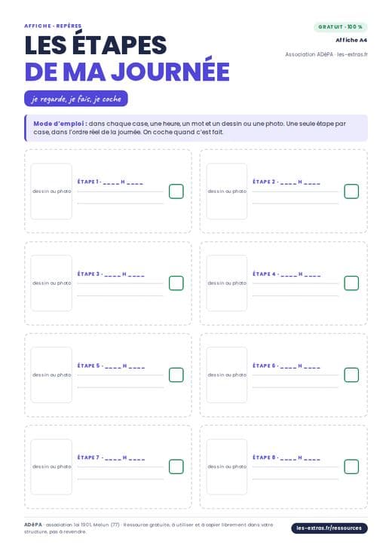392x554 pixels.
Task: Mark the Étape 8 checkbox
Action: (x=351, y=467)
